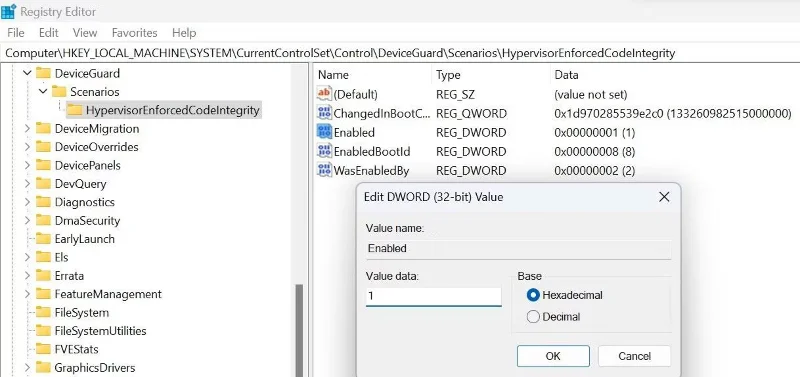Image resolution: width=800 pixels, height=377 pixels.
Task: Collapse the DeviceGuard tree node
Action: coord(27,73)
